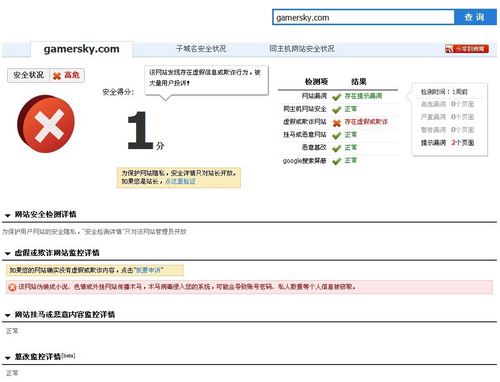Click the green check beside google搜索屏蔽
Screen dimensions: 500x382
tap(336, 161)
